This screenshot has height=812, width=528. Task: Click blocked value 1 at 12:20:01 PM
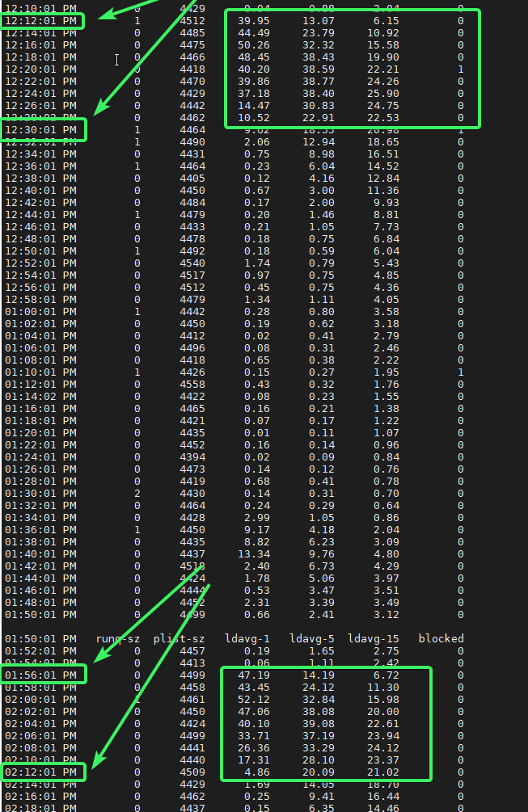click(461, 69)
